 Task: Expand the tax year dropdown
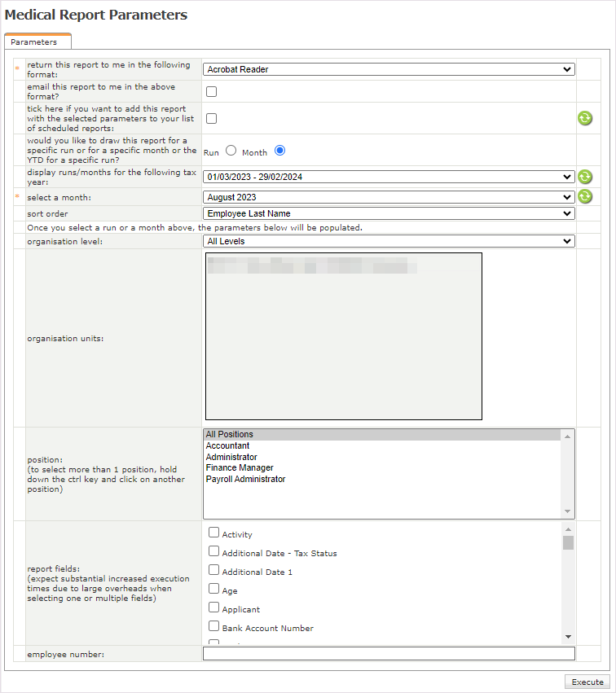pos(389,177)
